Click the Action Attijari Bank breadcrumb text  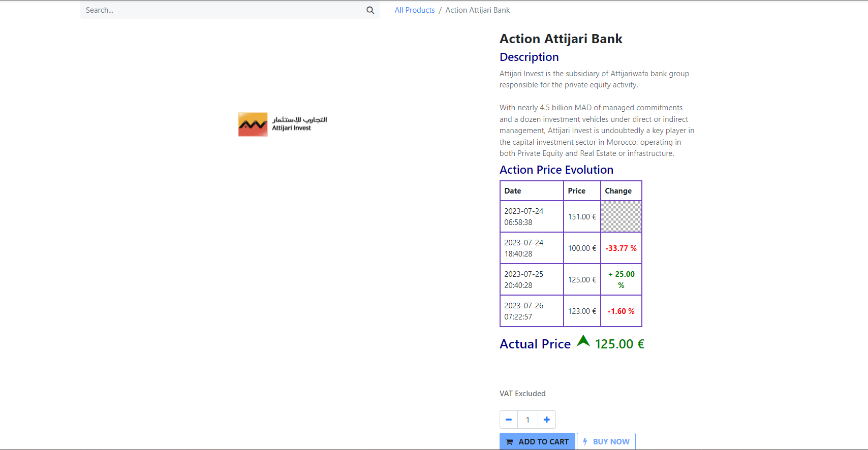pyautogui.click(x=478, y=10)
